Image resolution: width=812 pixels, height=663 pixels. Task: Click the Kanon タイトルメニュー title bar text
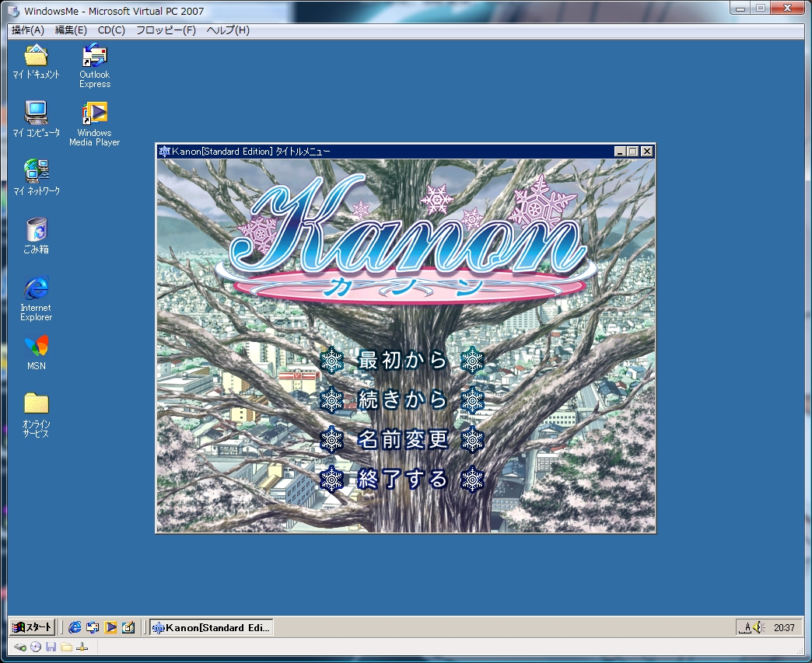[251, 151]
